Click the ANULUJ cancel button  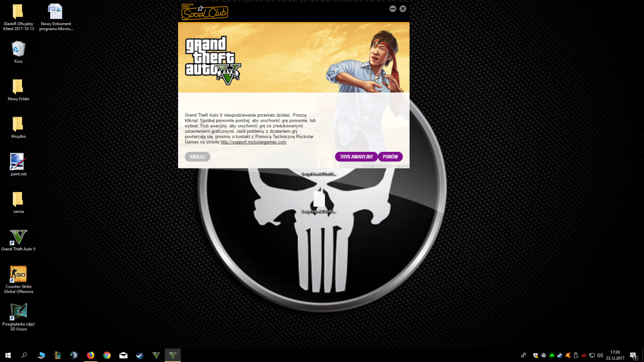[197, 157]
